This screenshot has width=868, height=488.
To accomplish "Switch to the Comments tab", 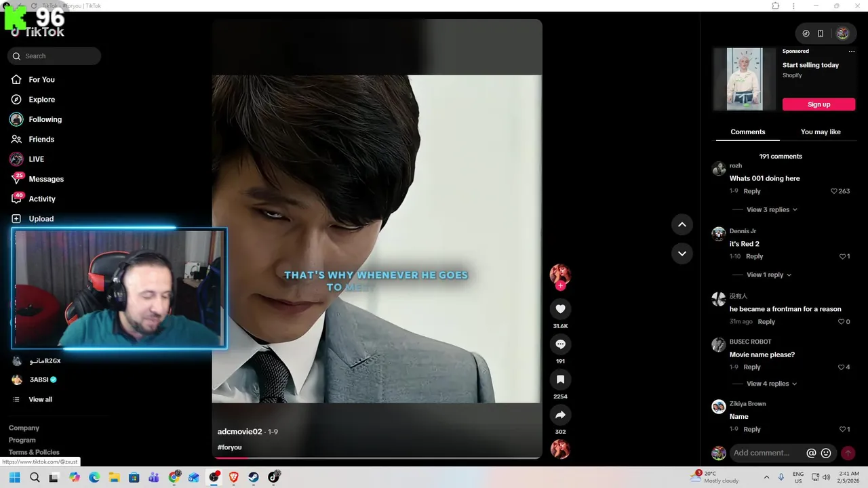I will click(748, 132).
